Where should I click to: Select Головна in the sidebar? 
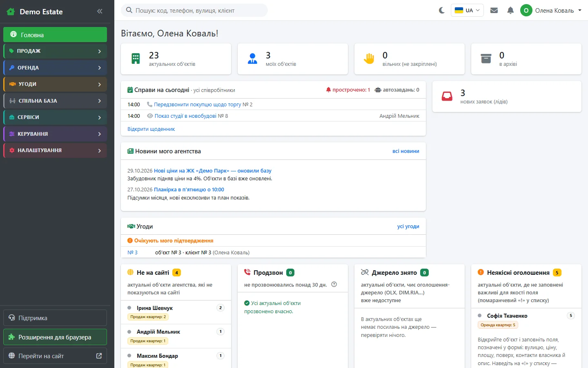[x=55, y=35]
